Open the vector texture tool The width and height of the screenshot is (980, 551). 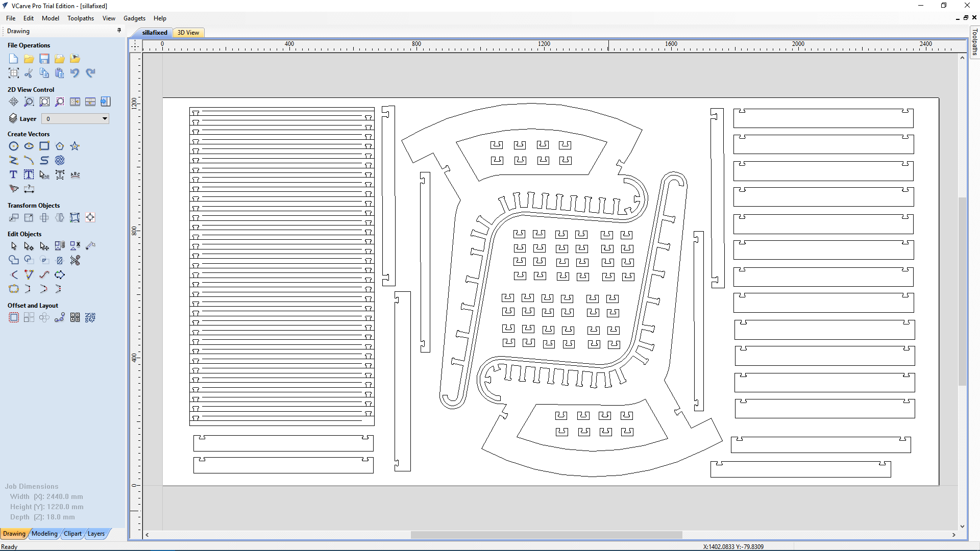coord(60,160)
